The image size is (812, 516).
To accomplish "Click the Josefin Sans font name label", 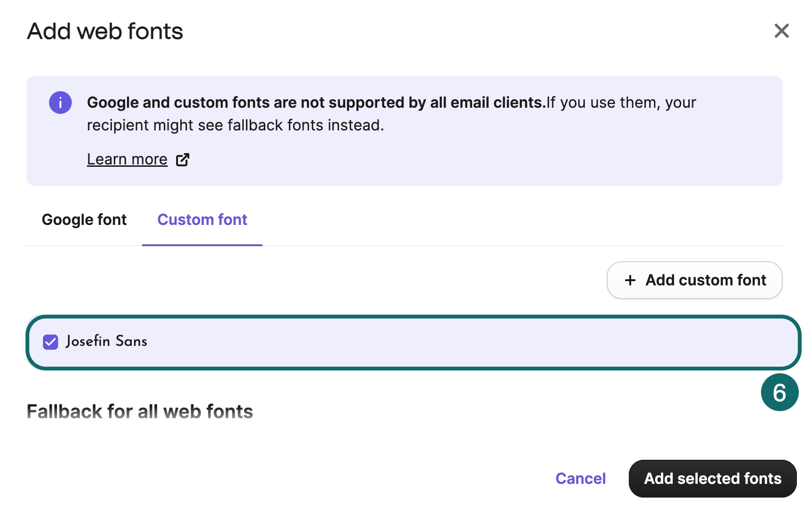I will click(x=107, y=341).
